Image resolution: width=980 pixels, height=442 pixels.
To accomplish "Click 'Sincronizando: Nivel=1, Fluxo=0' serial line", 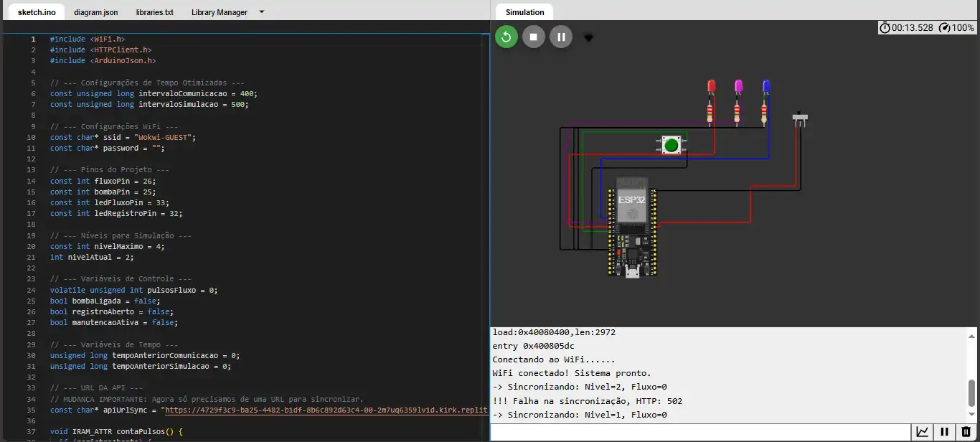I will [580, 415].
